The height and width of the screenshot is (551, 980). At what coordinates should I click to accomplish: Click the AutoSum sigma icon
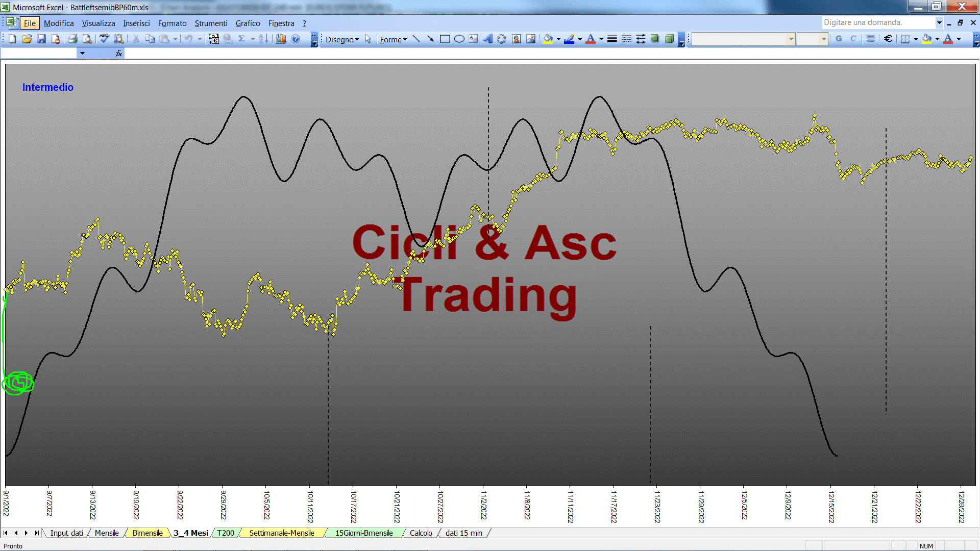point(242,39)
